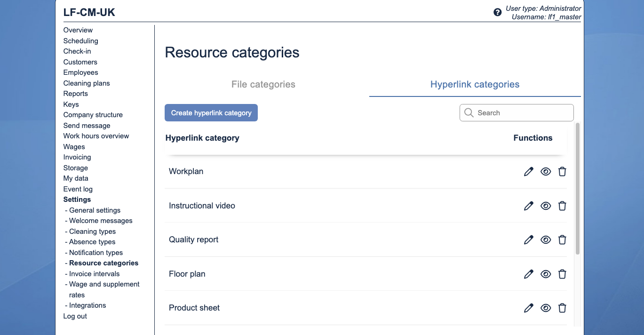Open Wage and supplement rates
Viewport: 644px width, 335px height.
click(104, 289)
